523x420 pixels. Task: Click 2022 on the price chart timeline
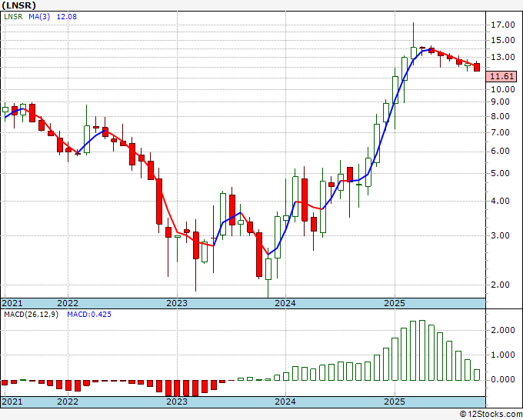click(68, 303)
